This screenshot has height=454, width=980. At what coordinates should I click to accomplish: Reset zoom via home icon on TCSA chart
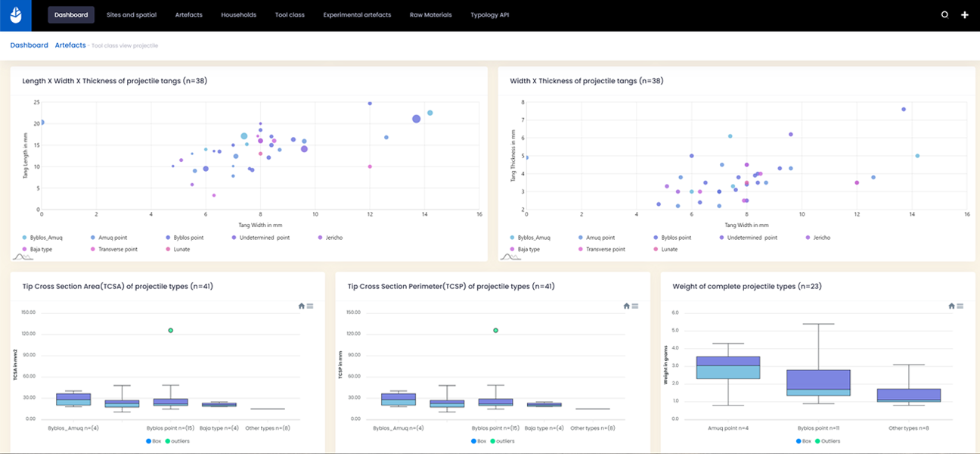pyautogui.click(x=302, y=306)
